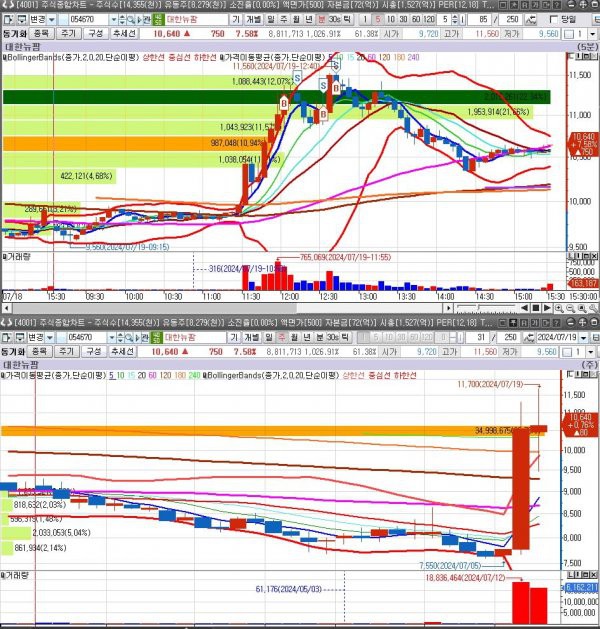Step the upper chart backward with the left triangle

pos(524,308)
